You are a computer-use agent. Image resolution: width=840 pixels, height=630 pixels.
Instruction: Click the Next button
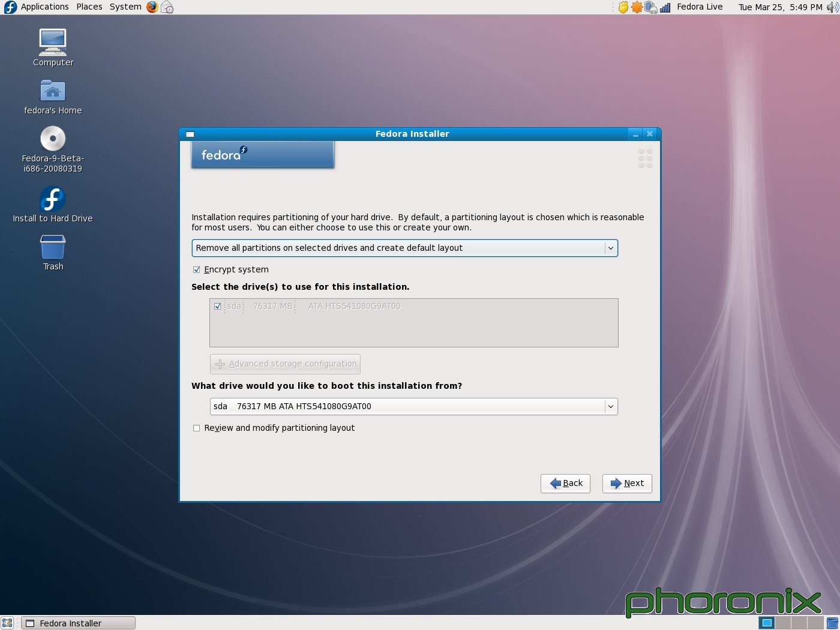pos(627,483)
